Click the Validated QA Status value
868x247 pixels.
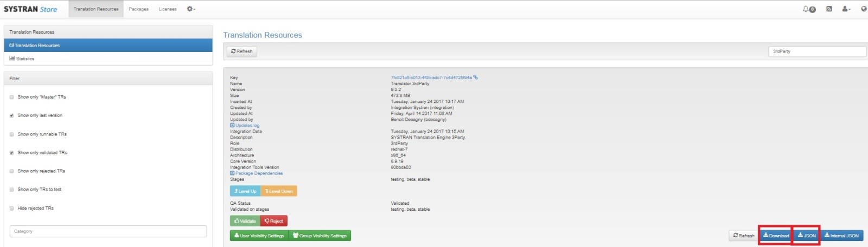click(400, 203)
